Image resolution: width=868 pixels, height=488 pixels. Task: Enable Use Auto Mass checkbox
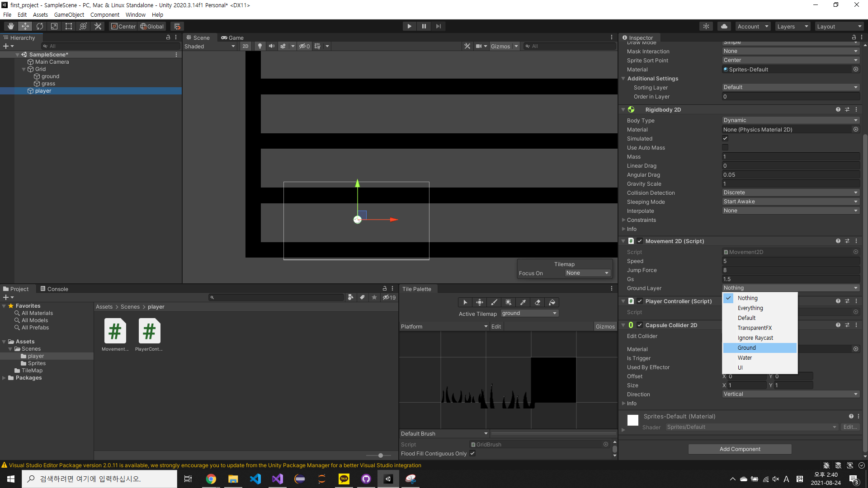click(725, 148)
